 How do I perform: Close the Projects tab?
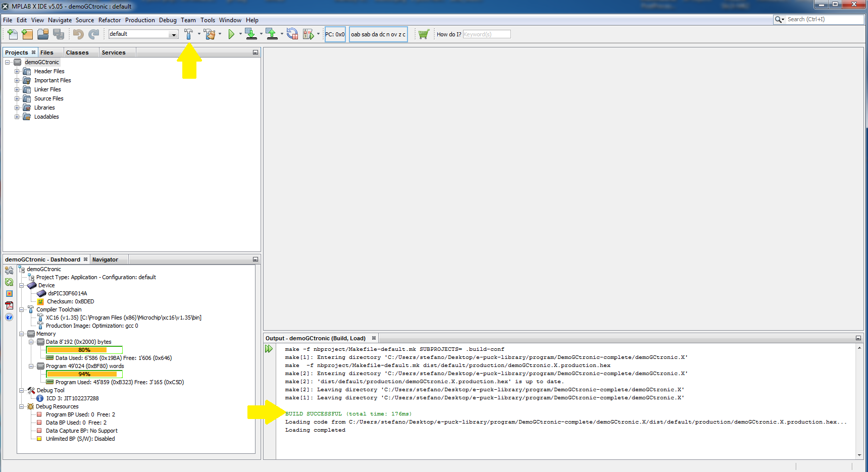[x=34, y=53]
